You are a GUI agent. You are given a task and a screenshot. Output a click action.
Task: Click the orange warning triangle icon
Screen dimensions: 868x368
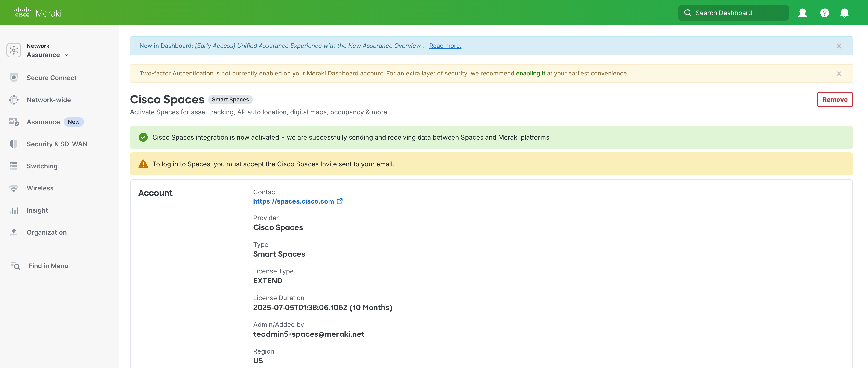(143, 164)
